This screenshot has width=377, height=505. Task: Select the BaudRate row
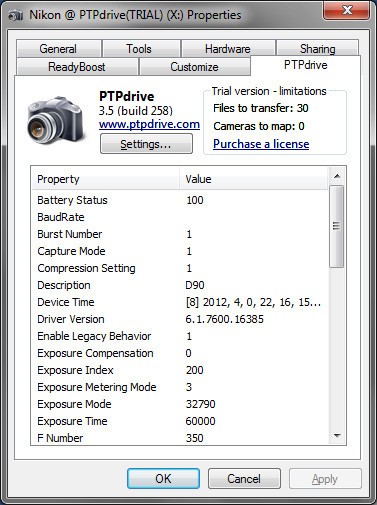[180, 217]
